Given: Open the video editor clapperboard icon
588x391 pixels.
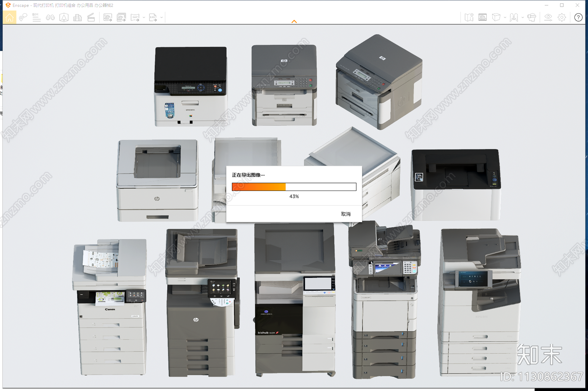Looking at the screenshot, I should pos(91,17).
